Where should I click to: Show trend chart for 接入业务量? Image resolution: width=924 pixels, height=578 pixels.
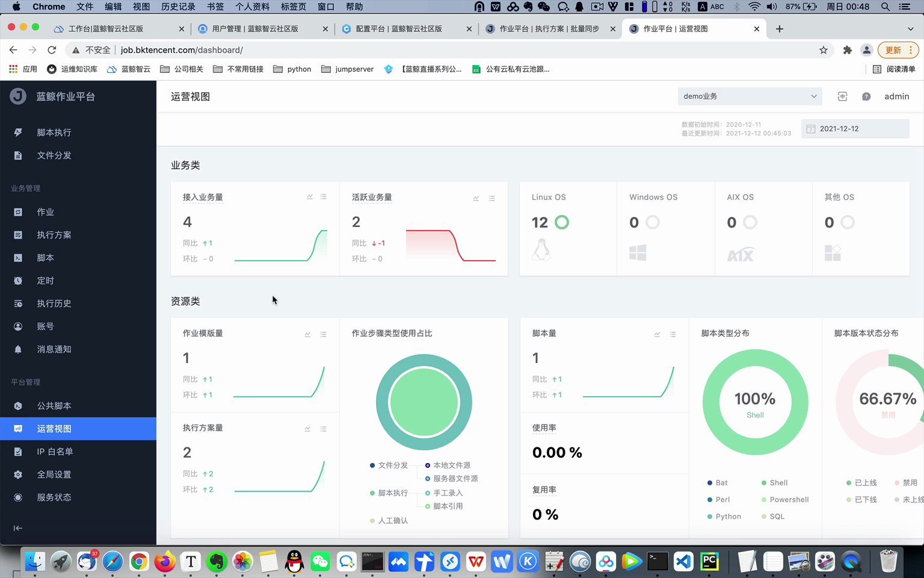310,197
